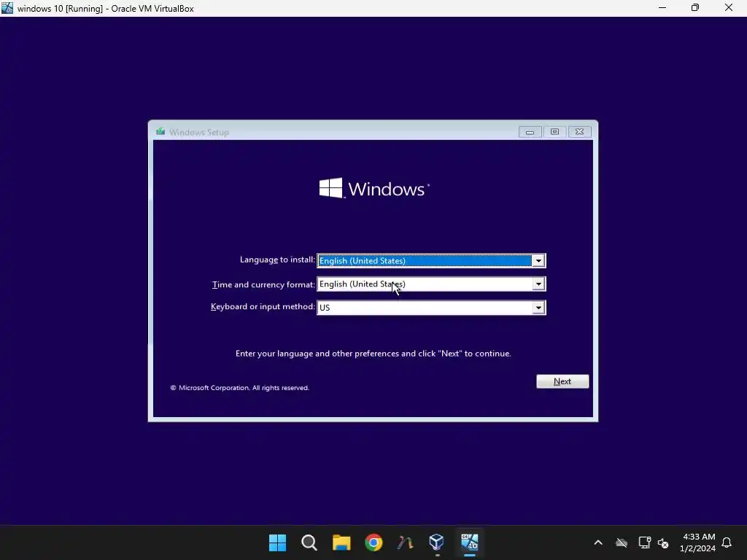This screenshot has height=560, width=747.
Task: Maximize the Windows Setup dialog
Action: 554,132
